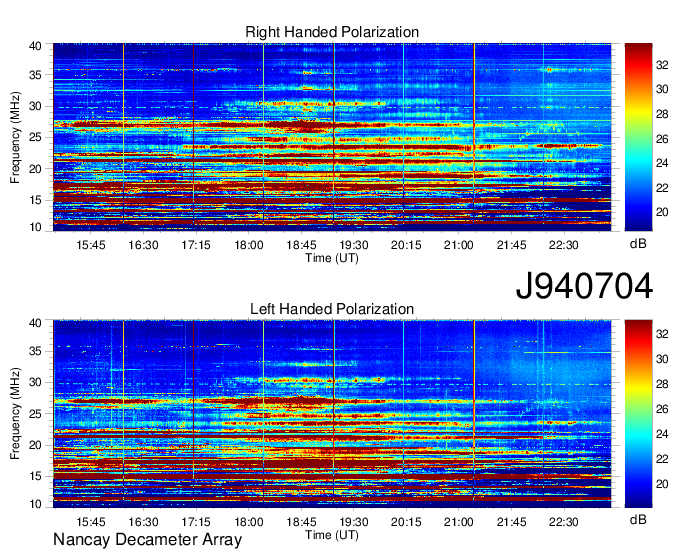
Task: Click 20 dB tick on Right Handed colorbar
Action: click(662, 212)
